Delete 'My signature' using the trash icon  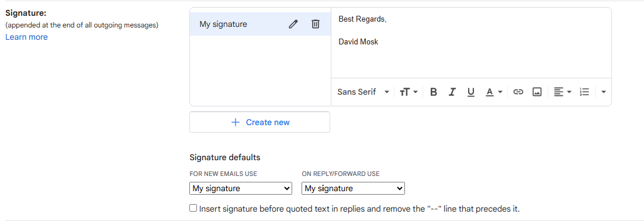[x=315, y=24]
